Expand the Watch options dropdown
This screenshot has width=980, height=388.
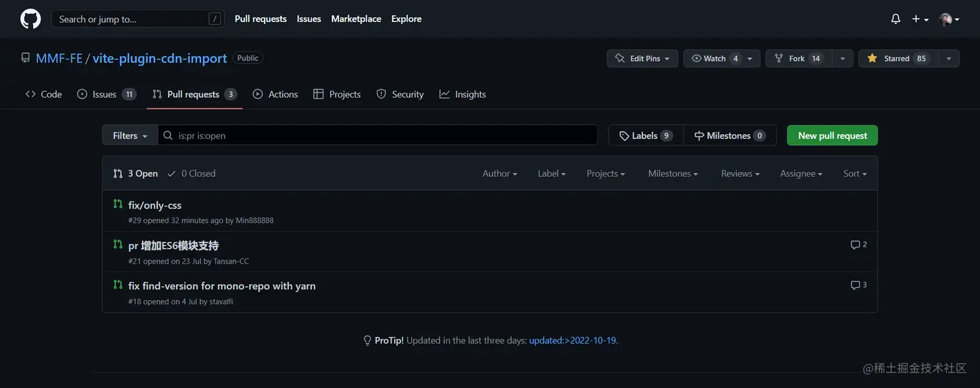[x=750, y=58]
